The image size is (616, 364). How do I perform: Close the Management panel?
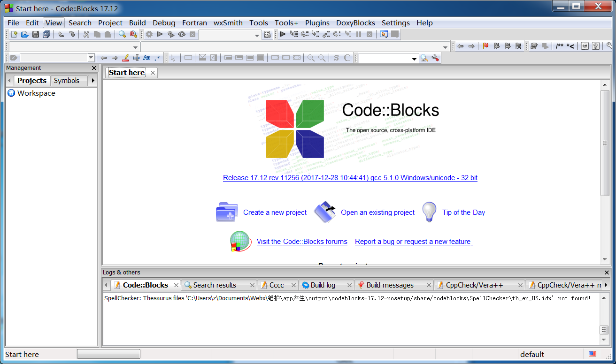94,68
